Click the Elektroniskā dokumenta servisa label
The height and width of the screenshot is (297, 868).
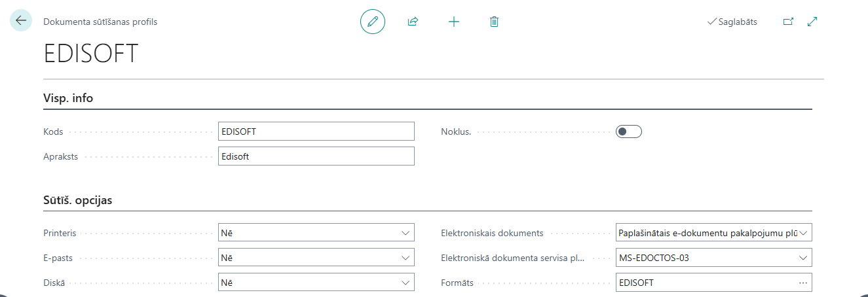point(512,258)
